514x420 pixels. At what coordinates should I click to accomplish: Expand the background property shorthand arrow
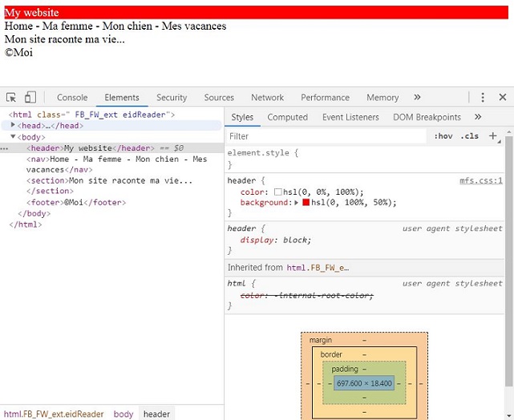point(297,203)
